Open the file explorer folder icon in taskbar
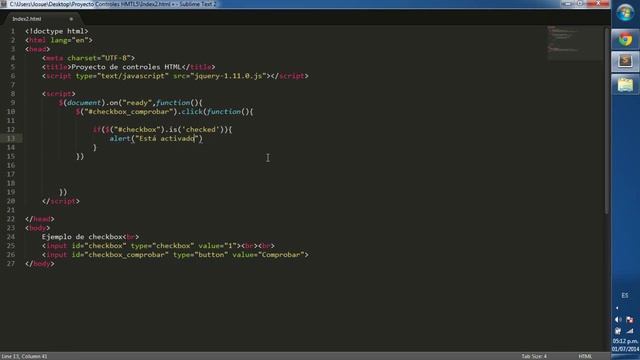The width and height of the screenshot is (640, 360). (x=625, y=85)
